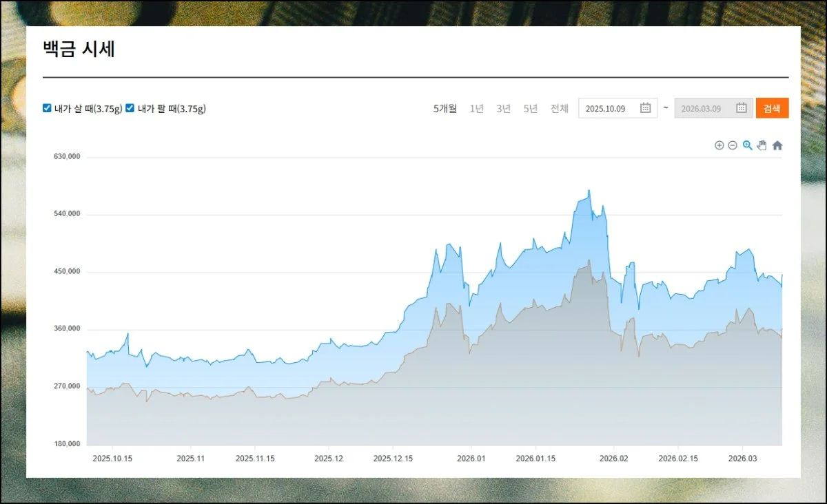Click the chart zoom out minus icon
This screenshot has width=827, height=504.
click(733, 145)
